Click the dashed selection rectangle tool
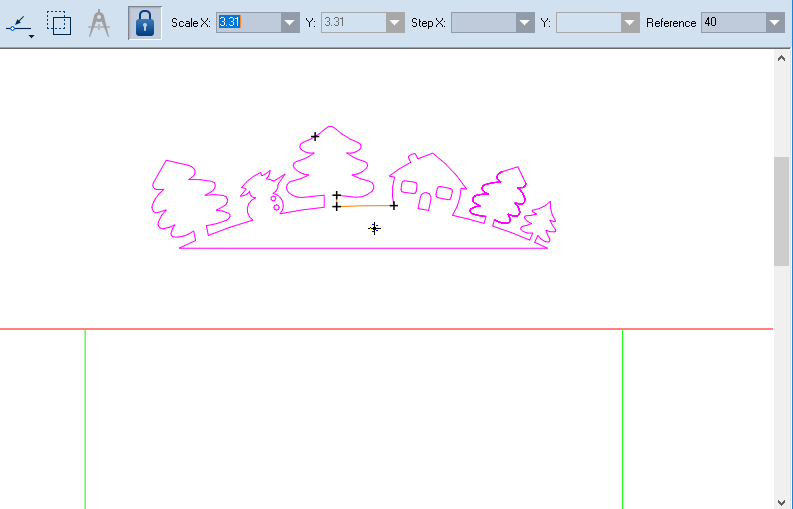The width and height of the screenshot is (793, 509). [x=59, y=22]
